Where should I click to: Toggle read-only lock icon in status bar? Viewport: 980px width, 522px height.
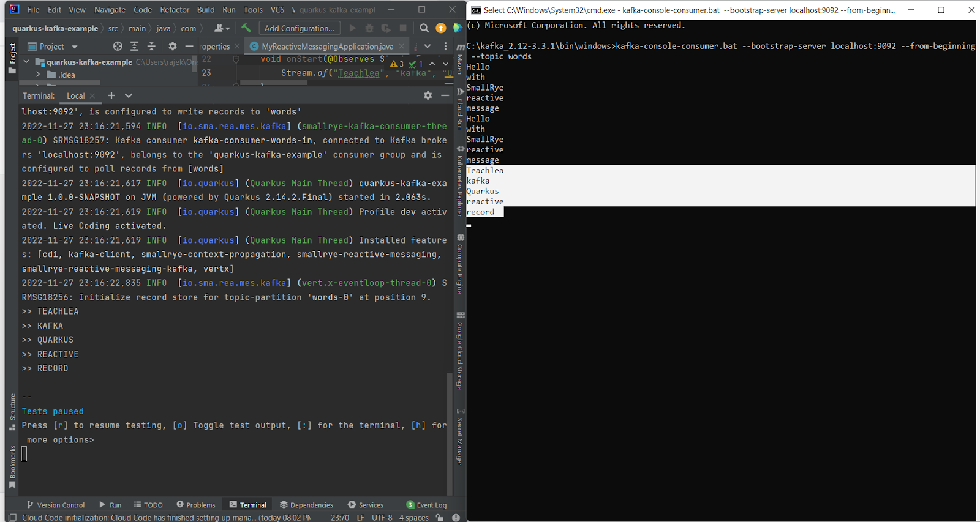(440, 518)
